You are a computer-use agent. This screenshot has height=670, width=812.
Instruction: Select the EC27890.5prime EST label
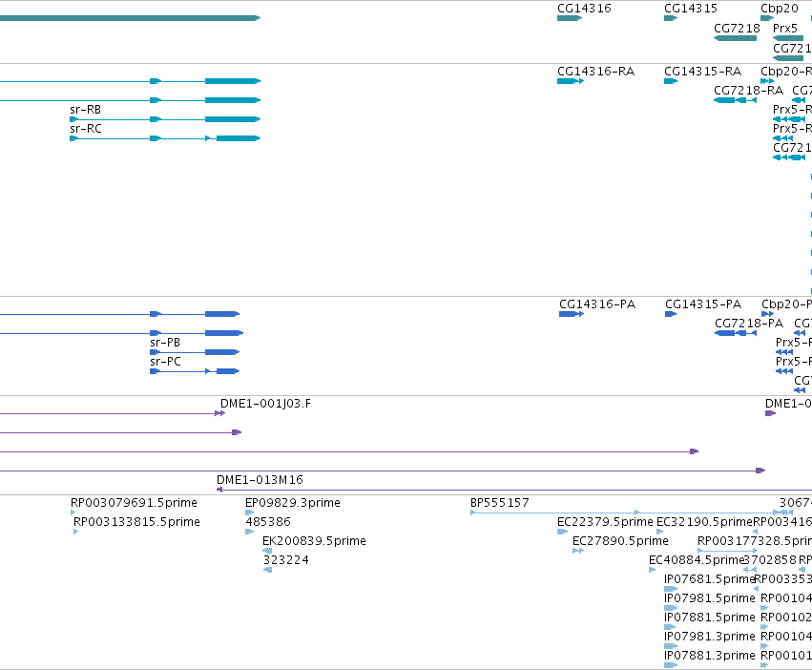tap(620, 541)
